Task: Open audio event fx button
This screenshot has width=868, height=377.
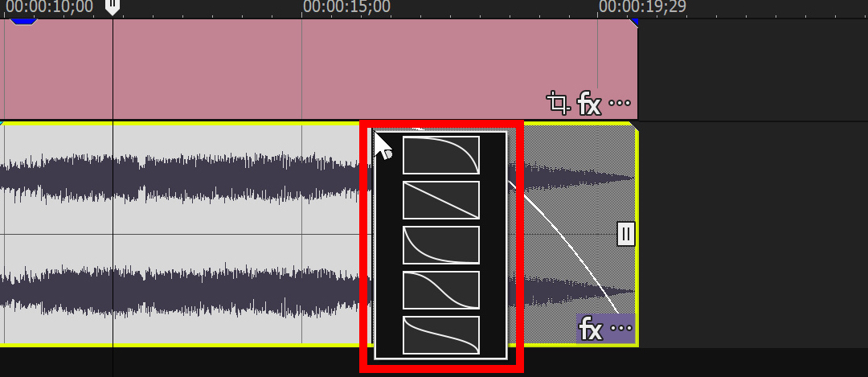Action: (591, 330)
